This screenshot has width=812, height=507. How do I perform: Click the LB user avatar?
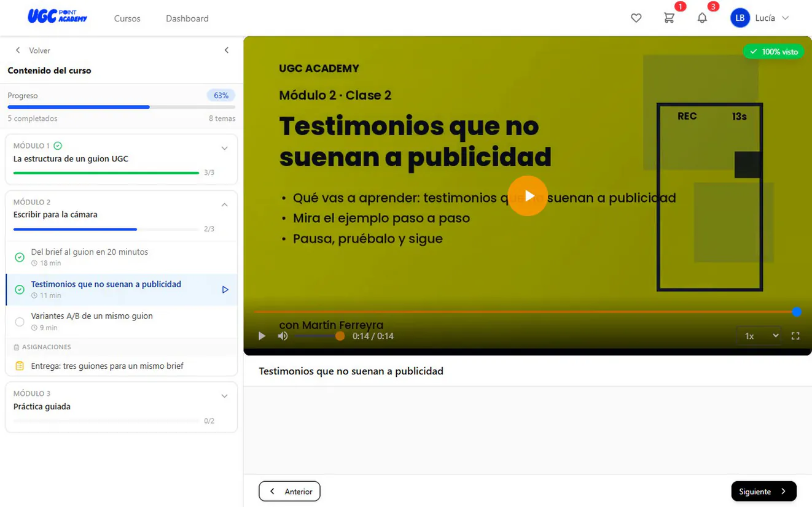pos(740,18)
